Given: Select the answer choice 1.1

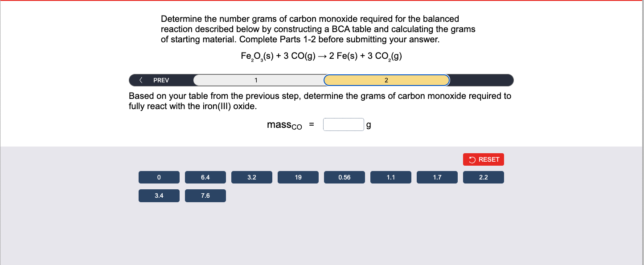Looking at the screenshot, I should [390, 177].
